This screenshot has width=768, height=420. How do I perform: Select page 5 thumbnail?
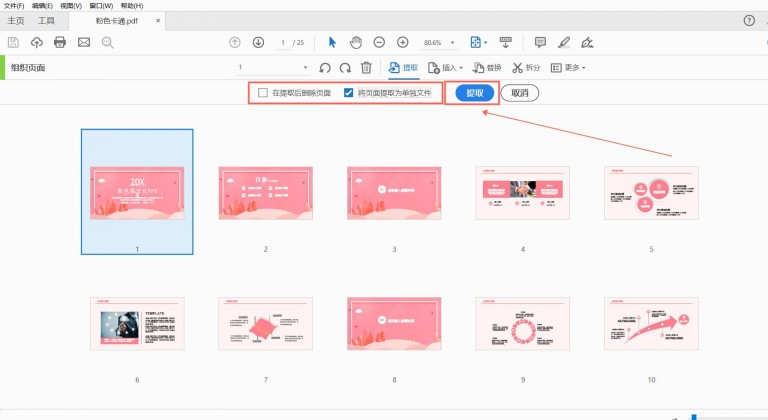pos(651,192)
